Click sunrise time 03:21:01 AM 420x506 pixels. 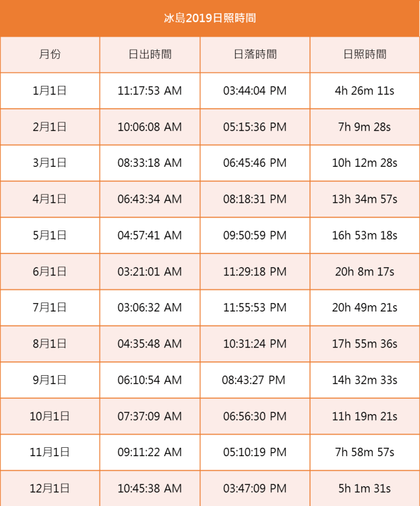[x=149, y=272]
